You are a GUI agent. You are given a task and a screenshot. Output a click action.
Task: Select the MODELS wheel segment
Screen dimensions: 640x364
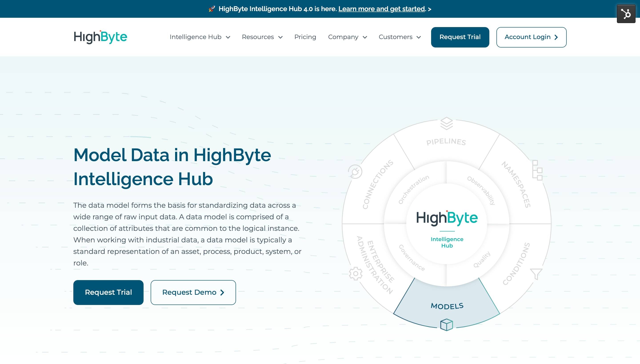point(447,306)
